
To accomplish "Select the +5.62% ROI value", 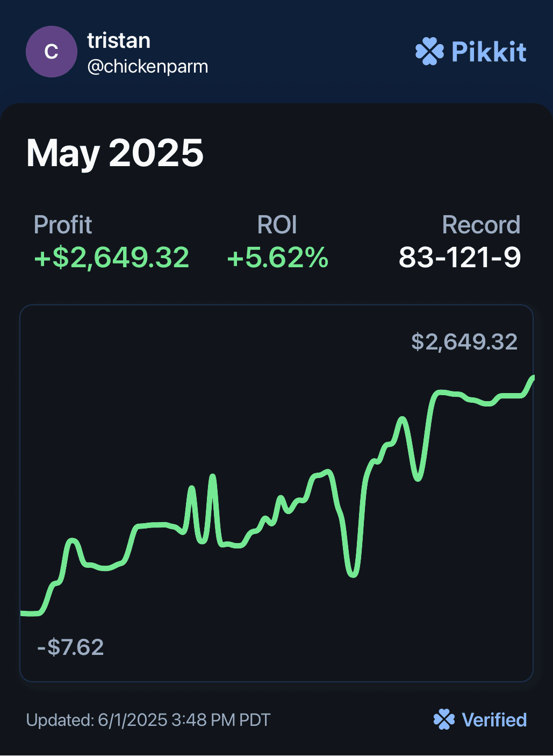I will pos(277,257).
